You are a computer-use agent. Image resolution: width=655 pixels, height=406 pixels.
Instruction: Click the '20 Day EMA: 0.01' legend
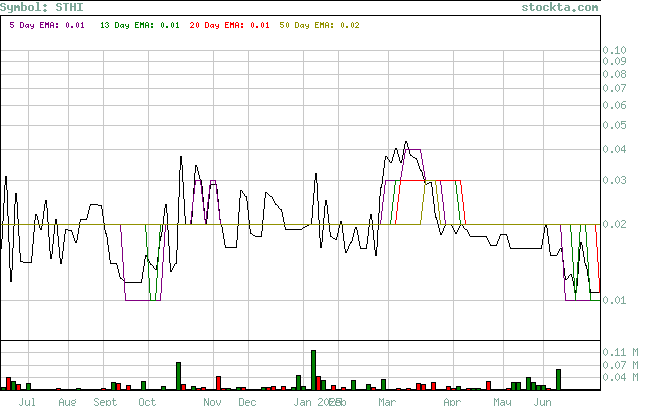coord(229,25)
